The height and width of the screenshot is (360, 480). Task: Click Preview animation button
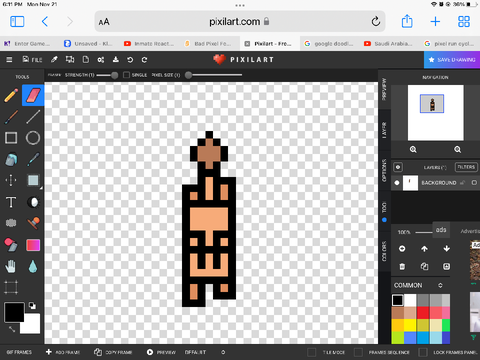[161, 352]
